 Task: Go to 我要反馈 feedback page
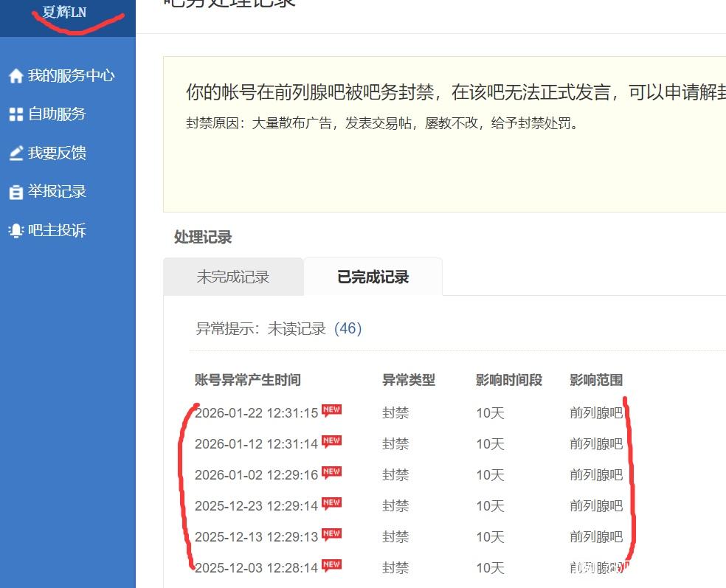(57, 153)
